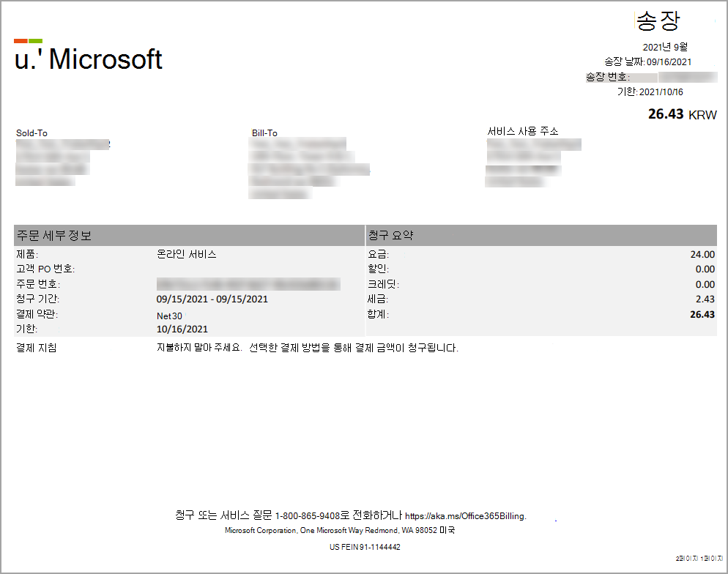Click the charges amount 24.00
728x574 pixels.
(702, 254)
